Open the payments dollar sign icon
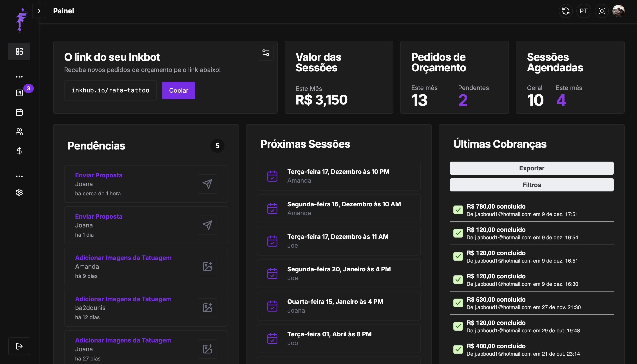 [19, 151]
